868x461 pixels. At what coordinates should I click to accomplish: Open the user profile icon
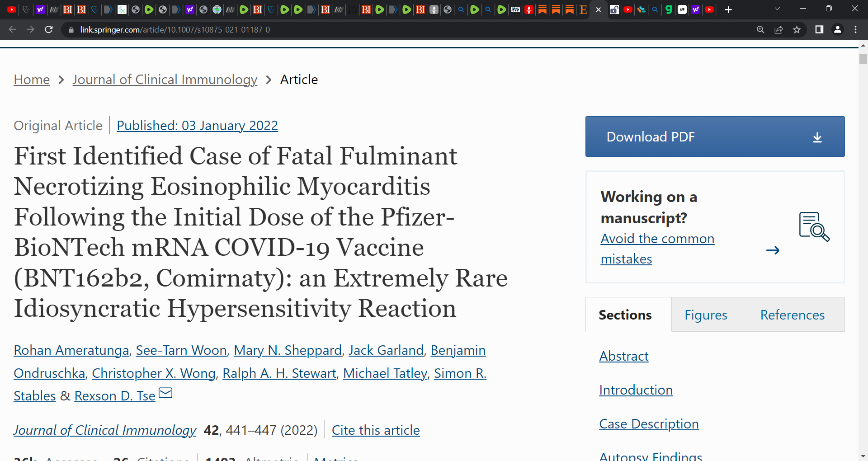pos(837,29)
